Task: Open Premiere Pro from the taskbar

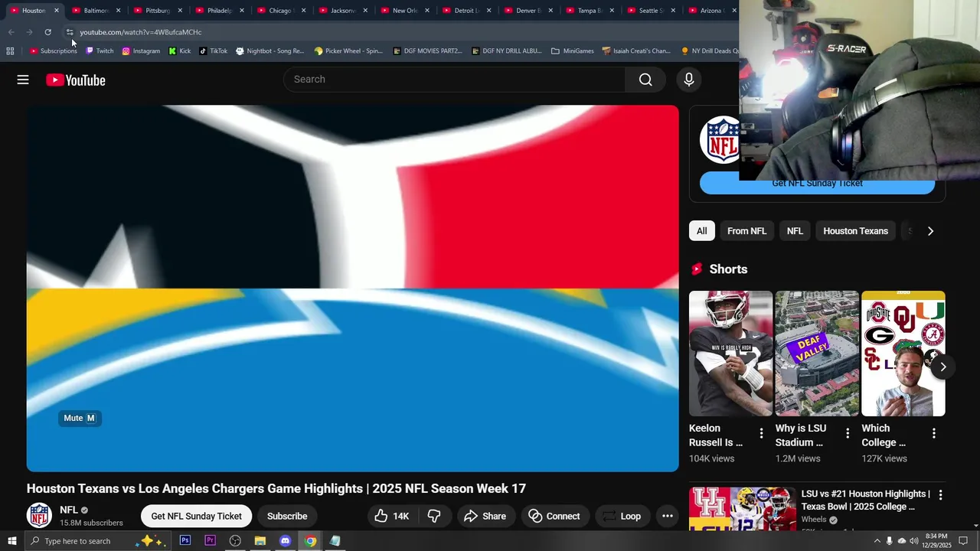Action: (x=210, y=541)
